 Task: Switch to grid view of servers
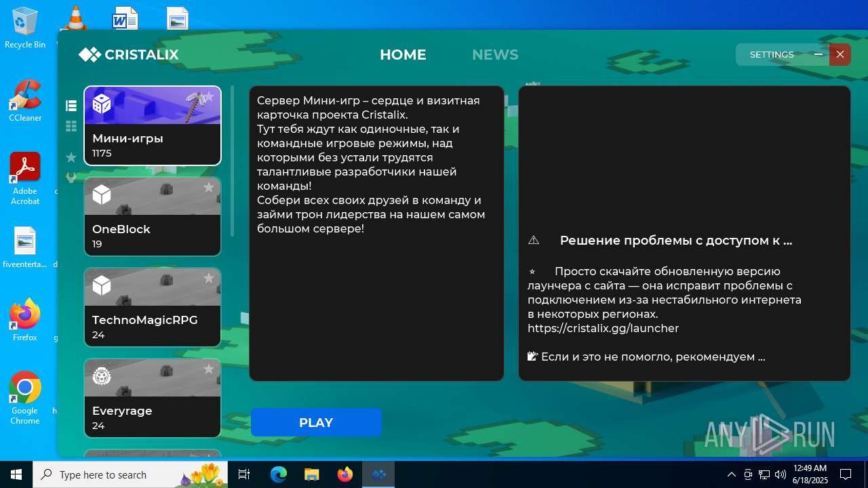point(71,126)
